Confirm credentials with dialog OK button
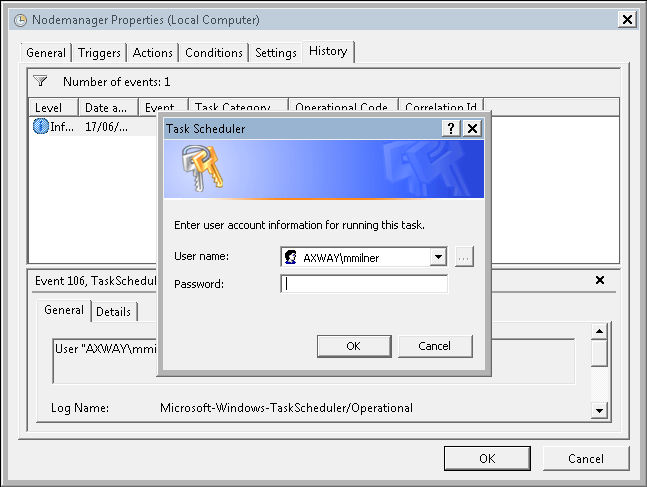 point(354,346)
